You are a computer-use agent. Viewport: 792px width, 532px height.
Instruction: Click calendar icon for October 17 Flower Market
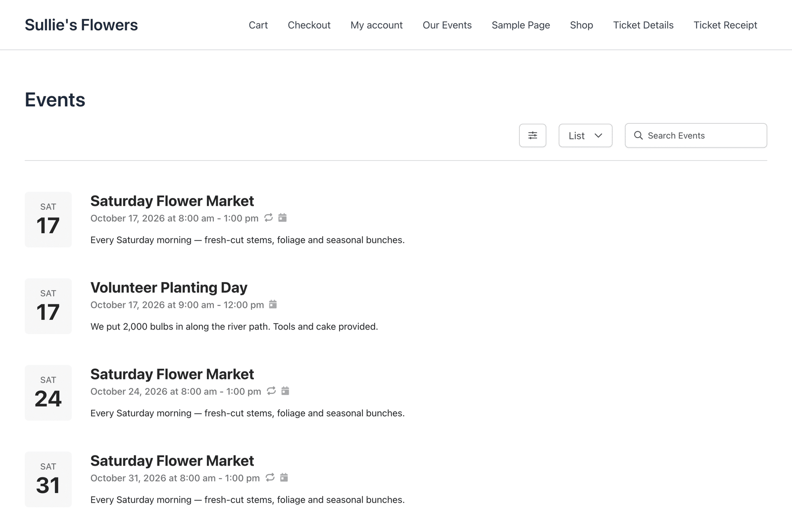pyautogui.click(x=283, y=218)
